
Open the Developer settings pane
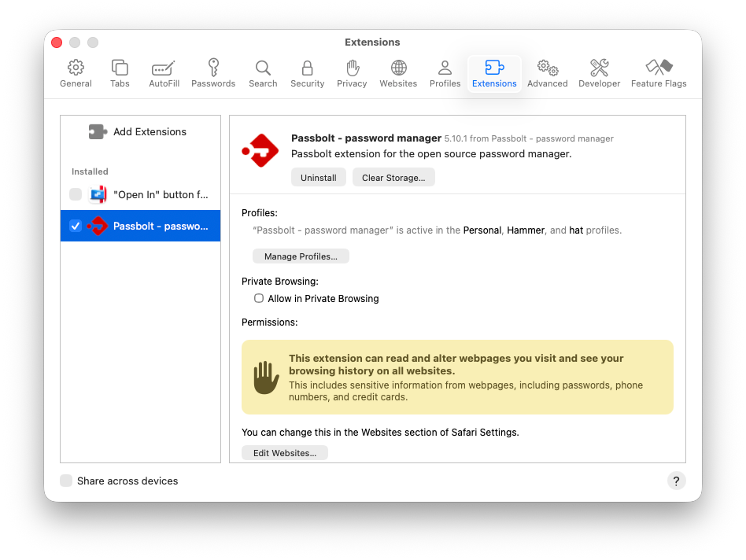(599, 74)
